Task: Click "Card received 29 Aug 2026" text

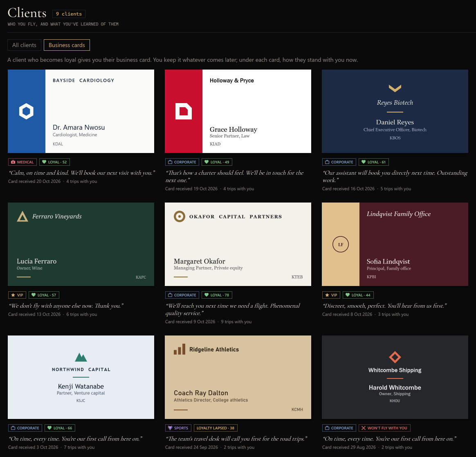Action: (x=349, y=447)
